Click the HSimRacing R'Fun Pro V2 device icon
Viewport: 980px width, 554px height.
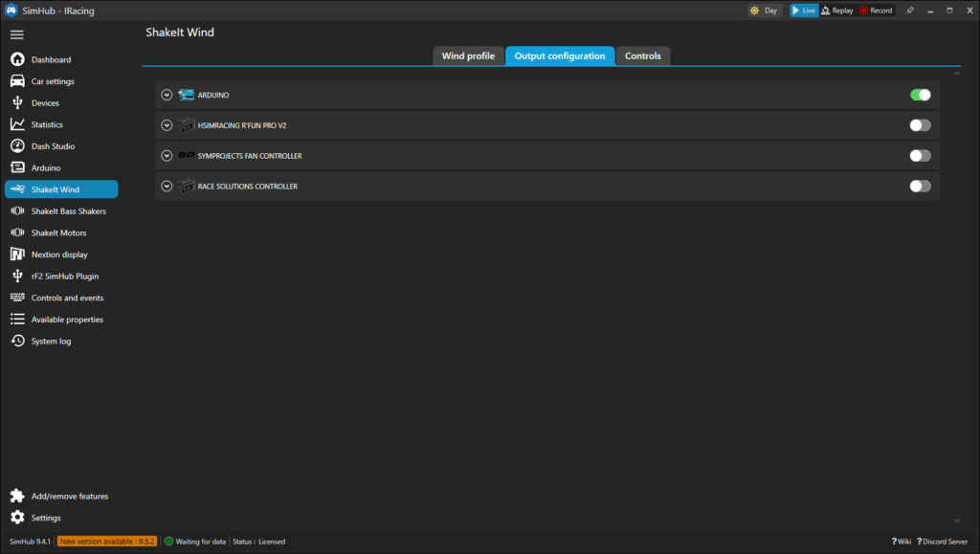(x=187, y=125)
